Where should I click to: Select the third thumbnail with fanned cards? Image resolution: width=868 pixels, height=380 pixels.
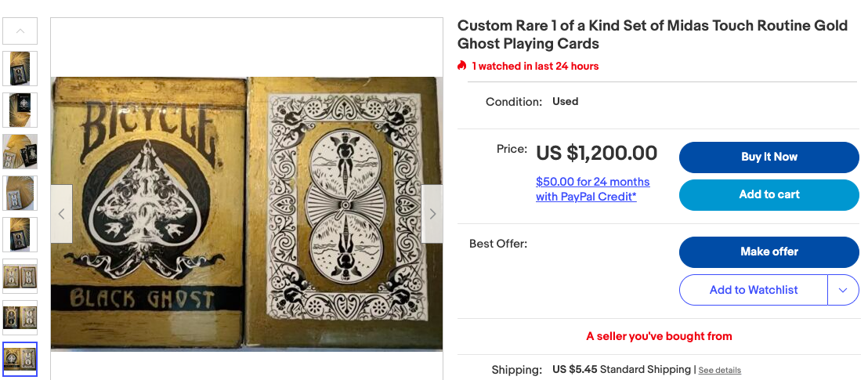[20, 151]
